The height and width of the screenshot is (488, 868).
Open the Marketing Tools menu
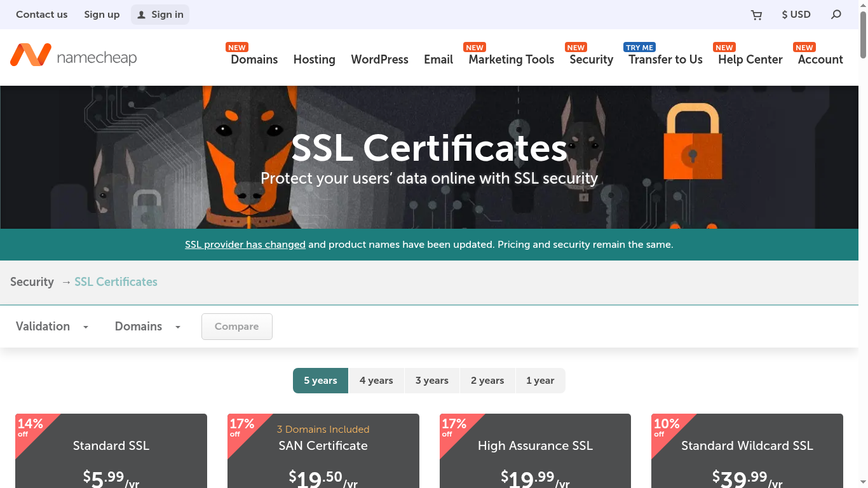pyautogui.click(x=512, y=59)
